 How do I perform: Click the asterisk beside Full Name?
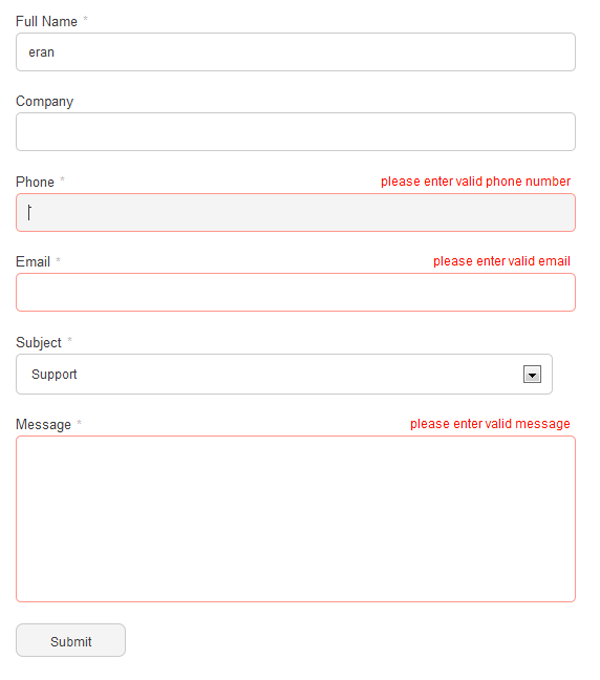coord(85,19)
